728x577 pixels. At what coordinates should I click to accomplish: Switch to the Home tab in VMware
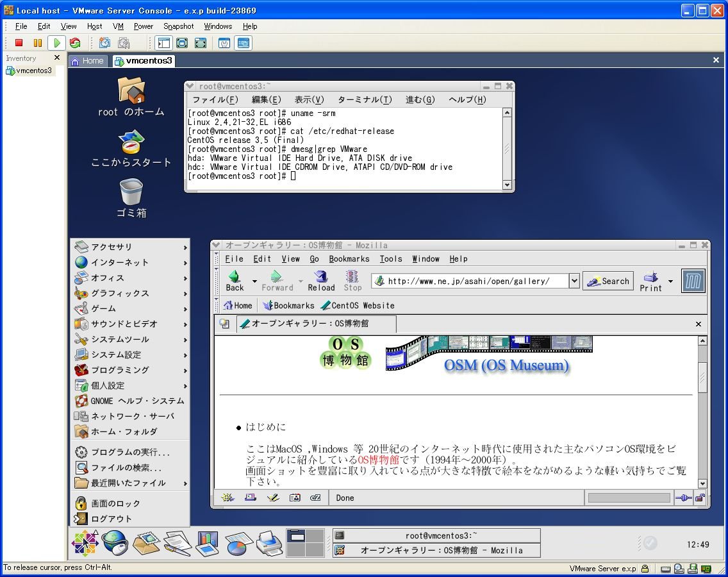click(88, 61)
